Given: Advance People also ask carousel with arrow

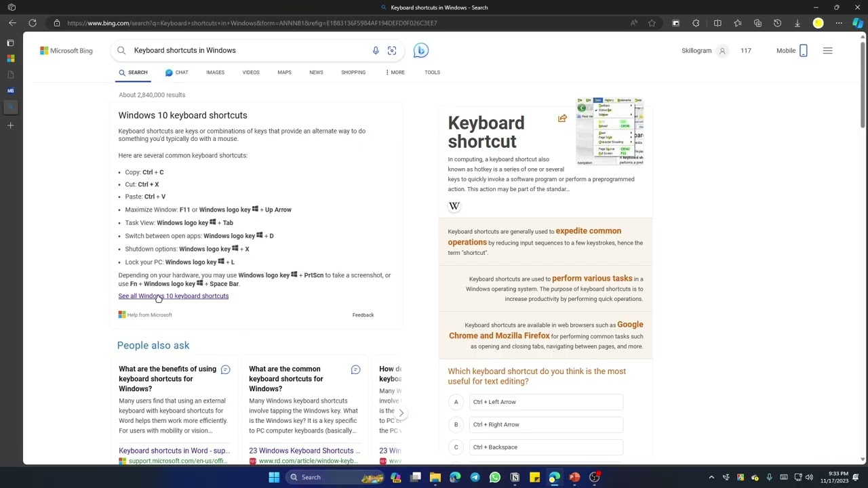Looking at the screenshot, I should (x=401, y=413).
